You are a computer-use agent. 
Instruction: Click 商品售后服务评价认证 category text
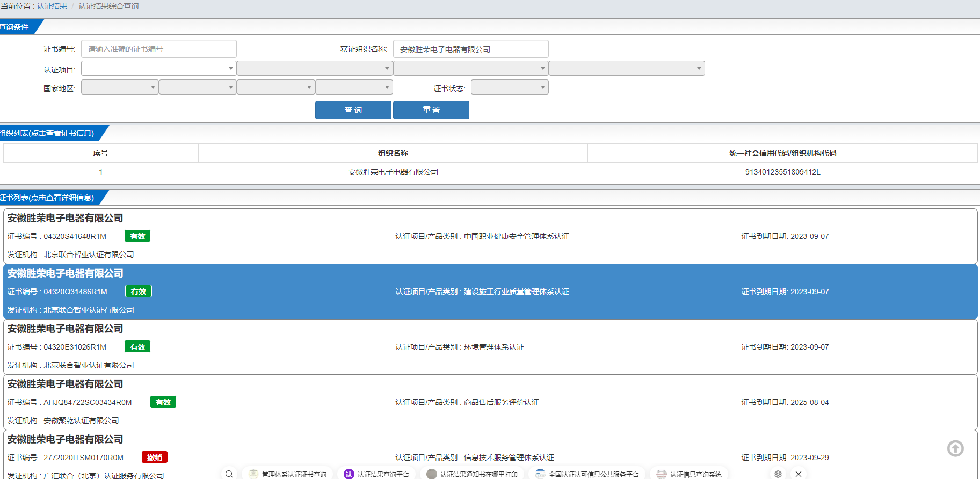(501, 402)
